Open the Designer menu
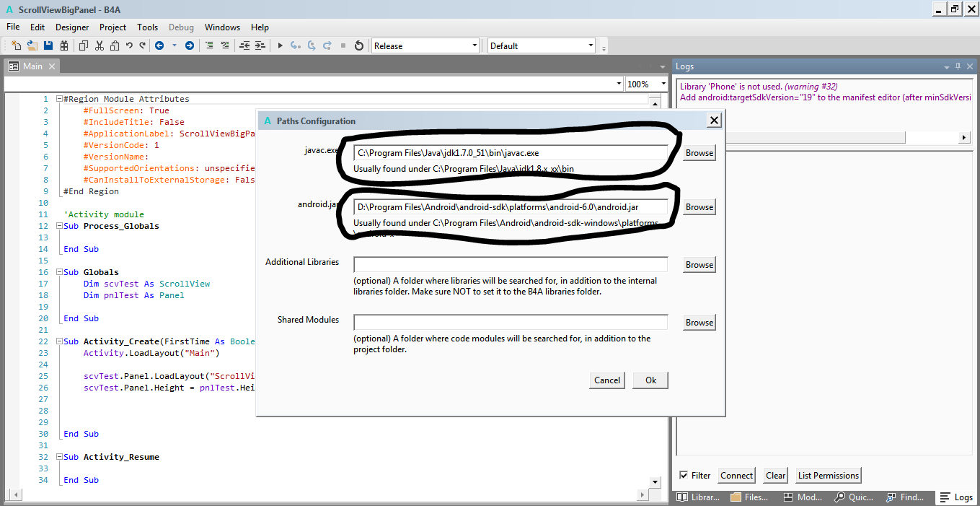This screenshot has height=506, width=980. pyautogui.click(x=72, y=27)
